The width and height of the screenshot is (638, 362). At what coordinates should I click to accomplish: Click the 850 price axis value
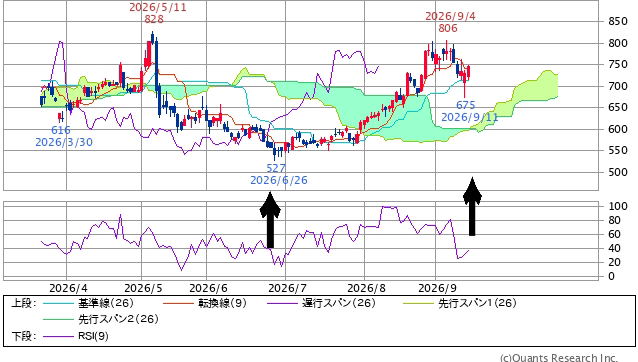(x=618, y=22)
